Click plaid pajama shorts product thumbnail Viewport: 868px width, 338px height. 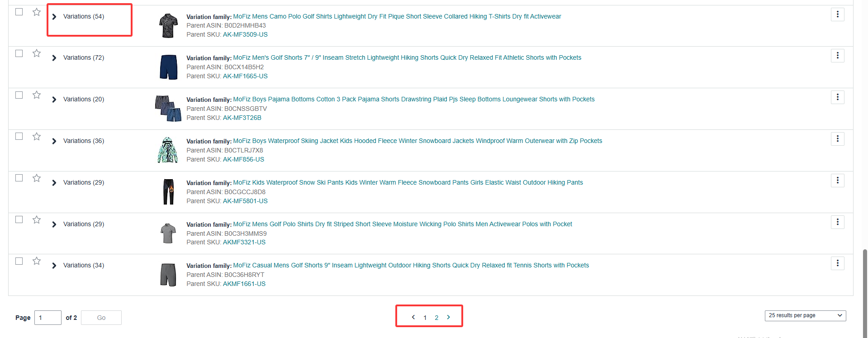coord(168,109)
